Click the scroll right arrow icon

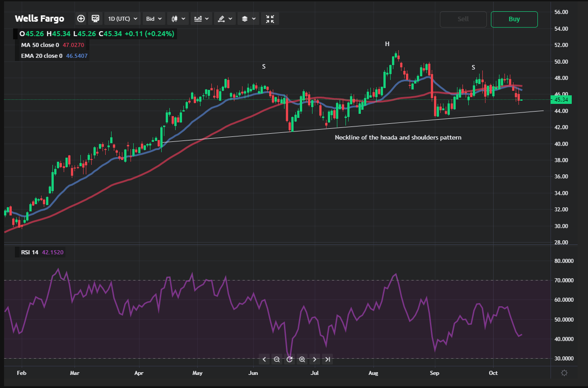(315, 360)
